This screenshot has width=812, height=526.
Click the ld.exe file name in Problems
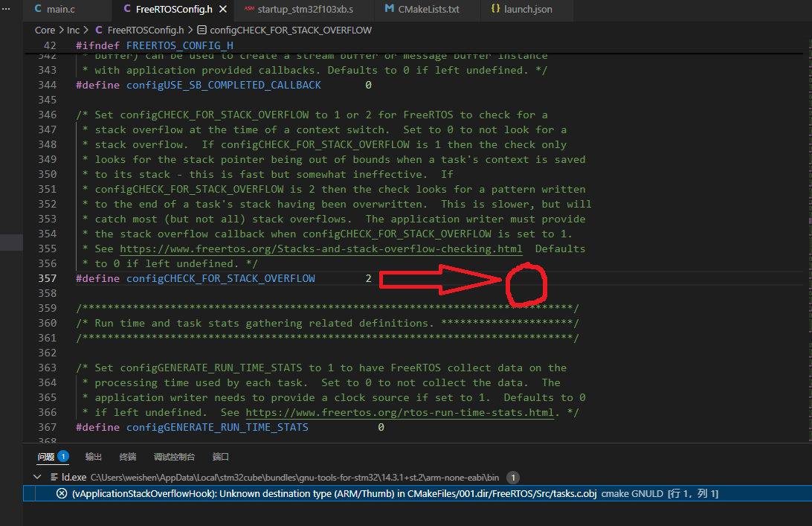(x=74, y=478)
